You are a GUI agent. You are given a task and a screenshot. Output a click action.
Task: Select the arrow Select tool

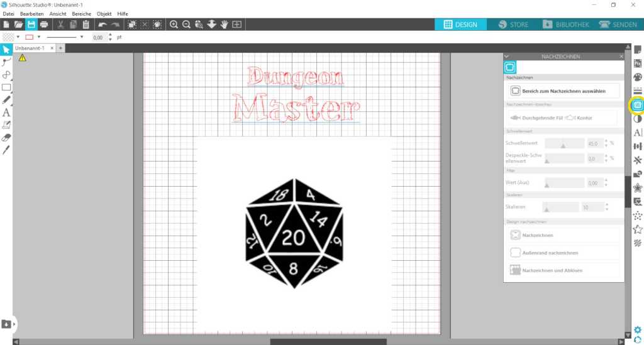[x=6, y=50]
